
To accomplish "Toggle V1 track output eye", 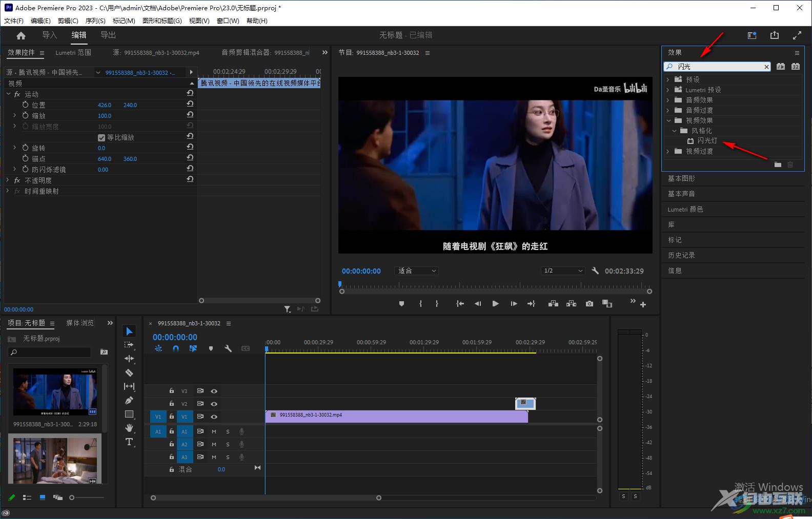I will click(214, 417).
